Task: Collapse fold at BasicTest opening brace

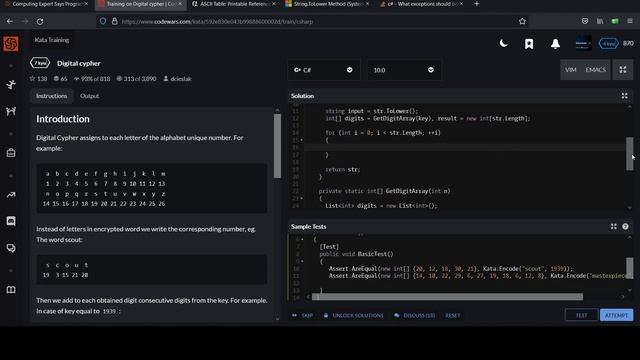Action: (x=302, y=261)
